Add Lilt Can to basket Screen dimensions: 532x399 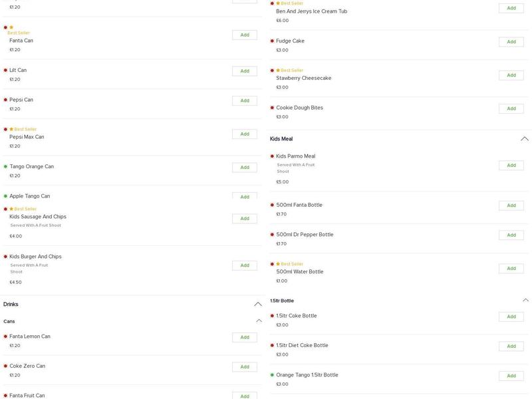click(244, 71)
